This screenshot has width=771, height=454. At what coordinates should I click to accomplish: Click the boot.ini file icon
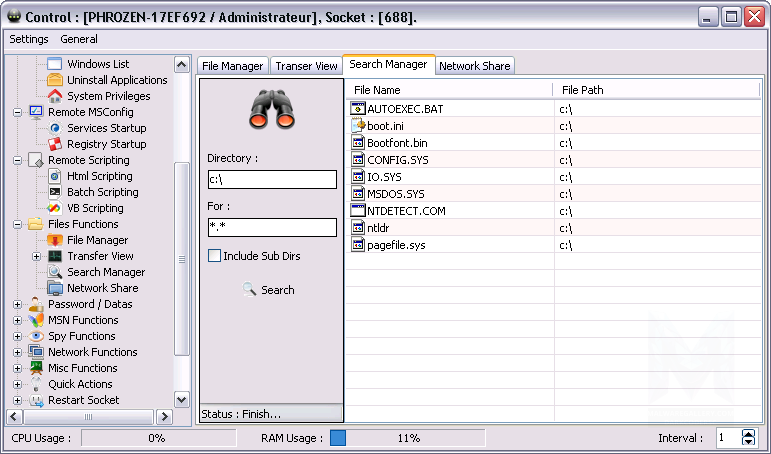click(x=359, y=126)
